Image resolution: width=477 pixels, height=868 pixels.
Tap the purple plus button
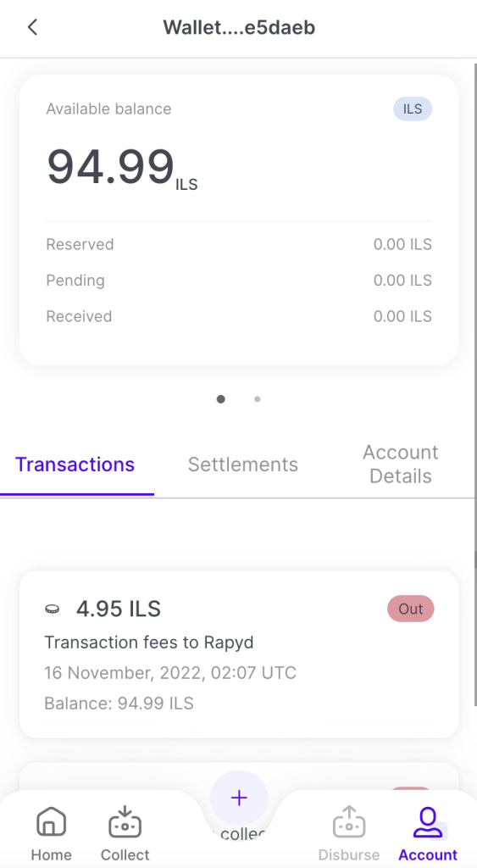[x=239, y=798]
